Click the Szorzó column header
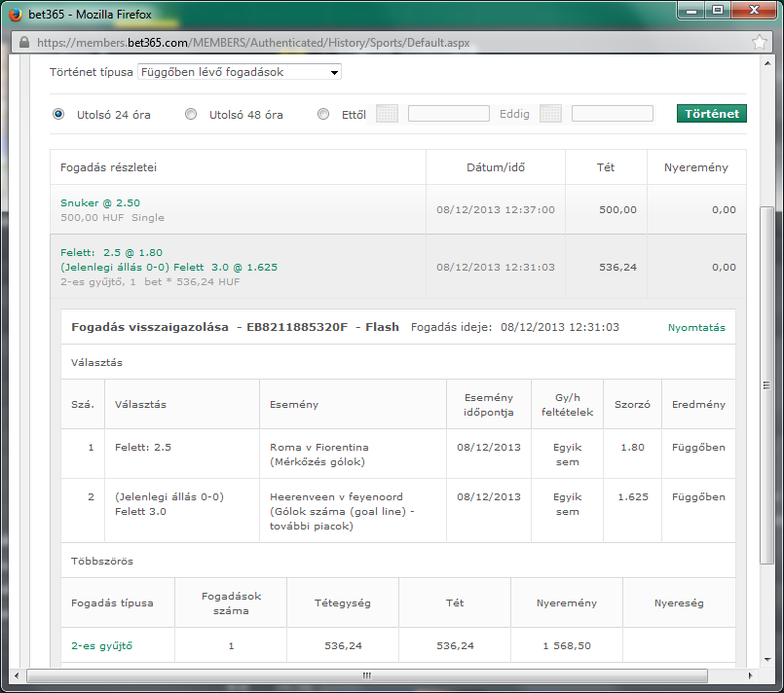 [x=632, y=404]
